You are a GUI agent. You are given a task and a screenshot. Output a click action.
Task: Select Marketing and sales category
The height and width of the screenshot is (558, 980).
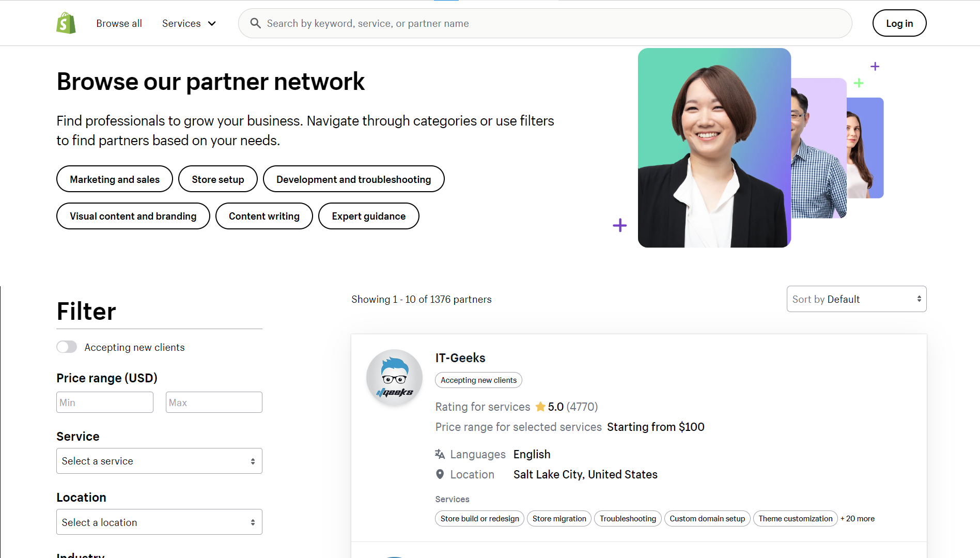click(115, 179)
